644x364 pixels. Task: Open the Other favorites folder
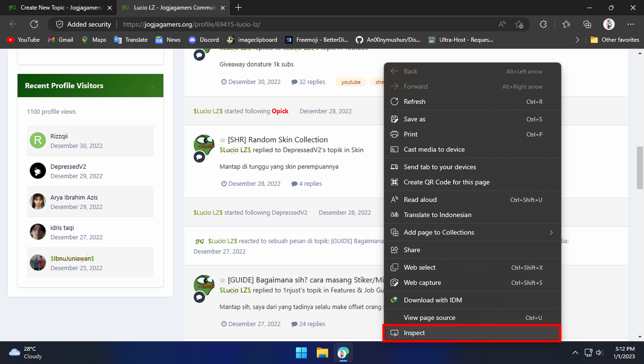[x=615, y=40]
